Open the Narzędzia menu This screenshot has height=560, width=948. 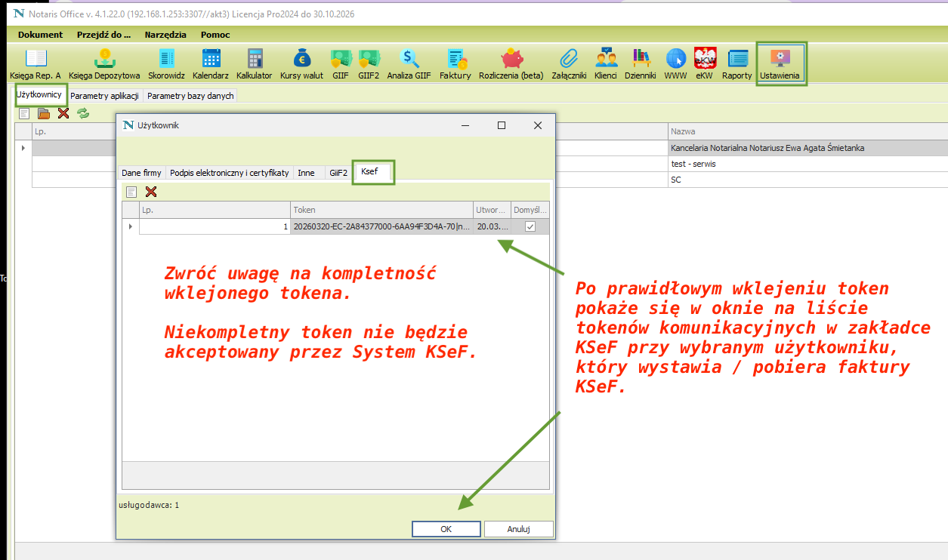pyautogui.click(x=165, y=35)
